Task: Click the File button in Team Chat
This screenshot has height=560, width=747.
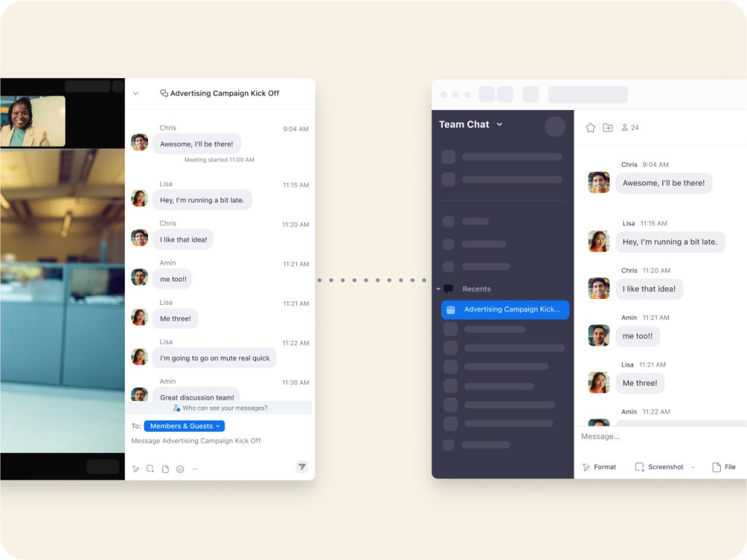Action: click(x=724, y=467)
